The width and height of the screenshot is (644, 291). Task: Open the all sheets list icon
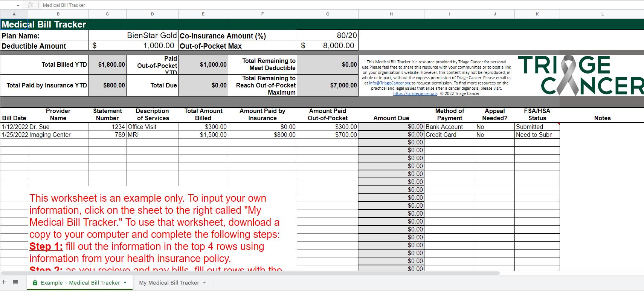(x=15, y=282)
